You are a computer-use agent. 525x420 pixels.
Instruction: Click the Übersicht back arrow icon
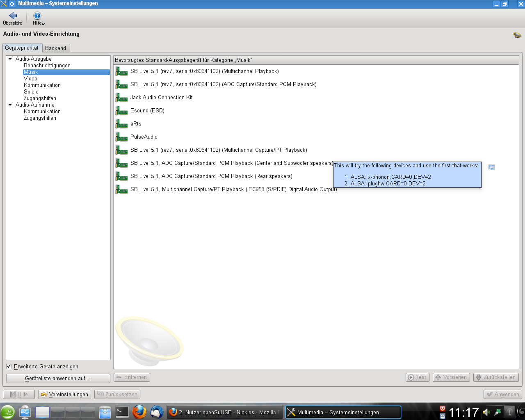click(x=13, y=16)
